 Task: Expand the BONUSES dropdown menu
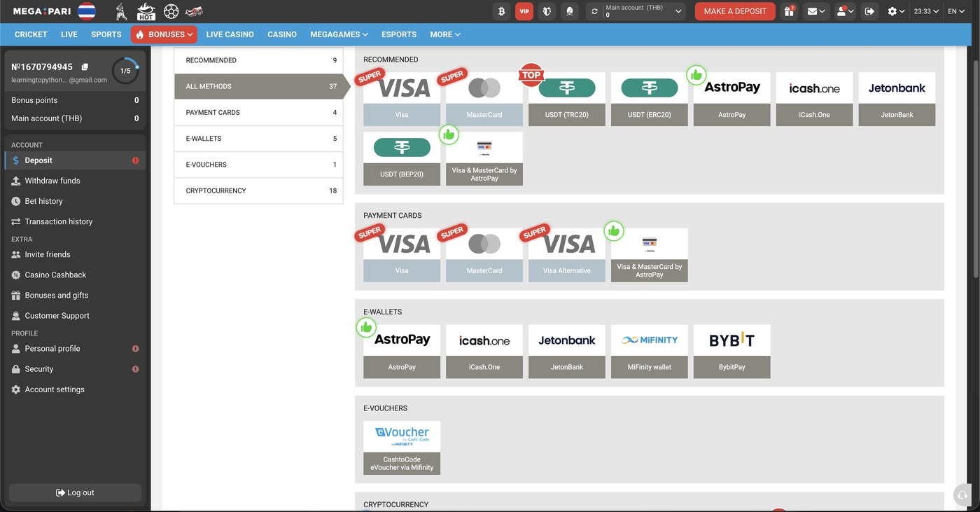pyautogui.click(x=164, y=34)
